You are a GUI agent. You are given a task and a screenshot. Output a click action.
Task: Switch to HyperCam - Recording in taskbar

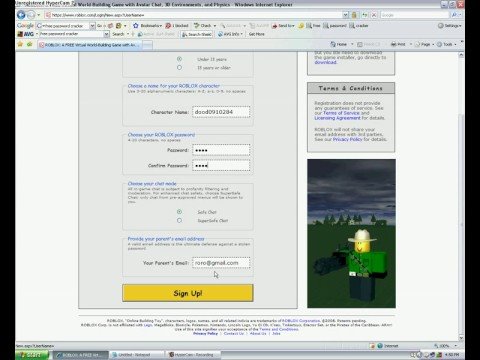[194, 355]
